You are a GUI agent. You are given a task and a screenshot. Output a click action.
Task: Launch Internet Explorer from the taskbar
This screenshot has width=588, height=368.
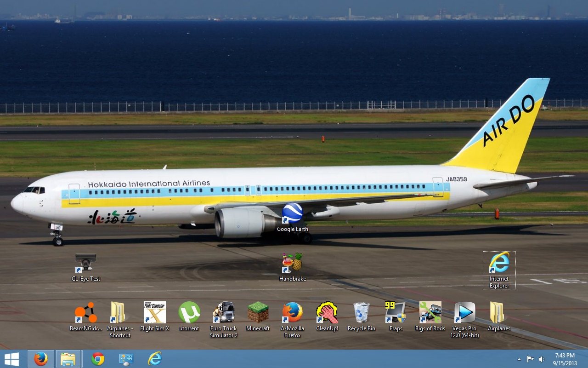point(154,359)
